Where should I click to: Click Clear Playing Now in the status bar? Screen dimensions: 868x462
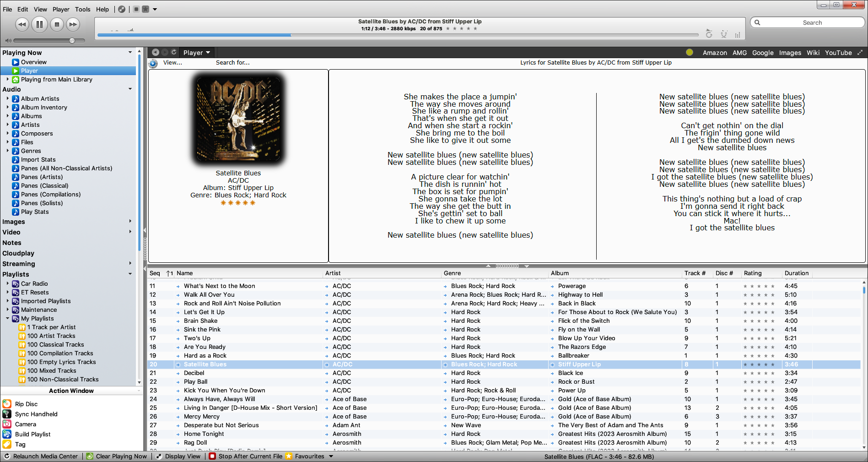117,457
